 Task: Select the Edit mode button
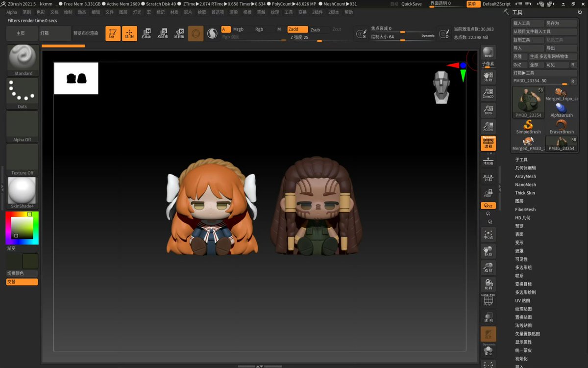coord(112,33)
